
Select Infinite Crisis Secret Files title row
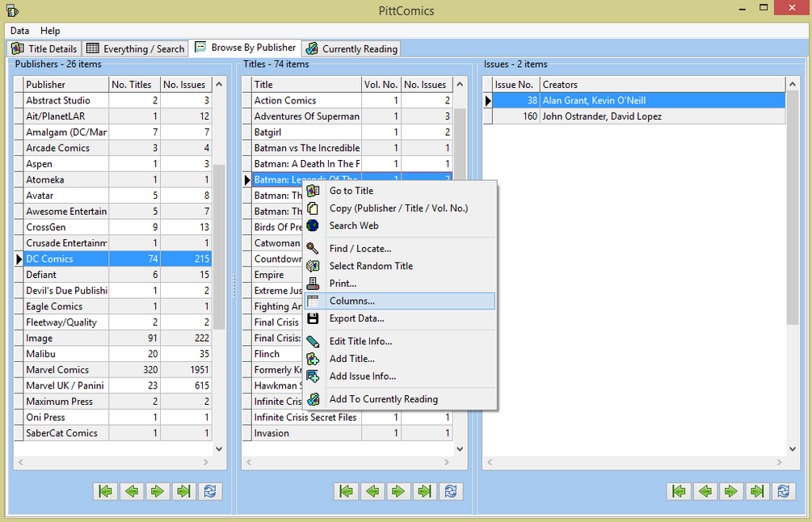(x=347, y=418)
